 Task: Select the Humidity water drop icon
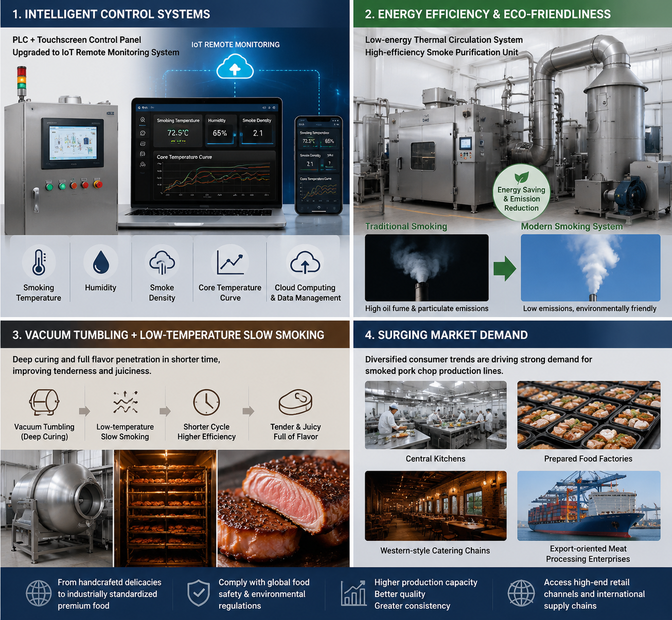point(101,262)
